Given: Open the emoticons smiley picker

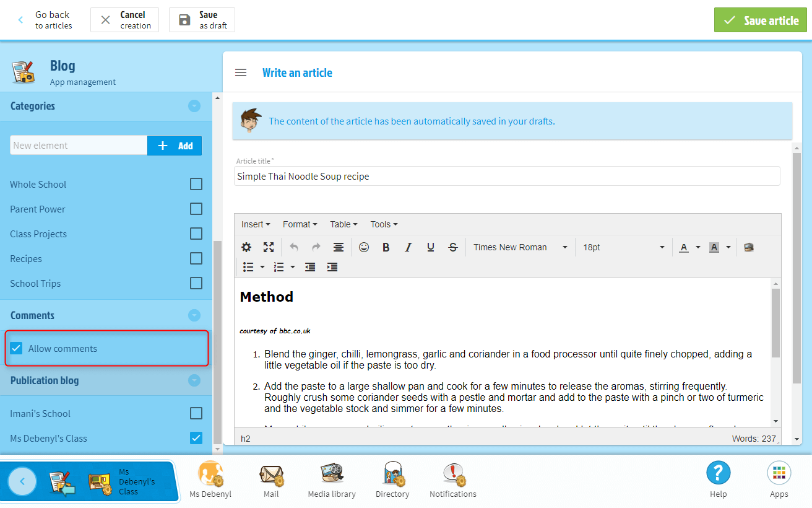Looking at the screenshot, I should click(x=364, y=247).
